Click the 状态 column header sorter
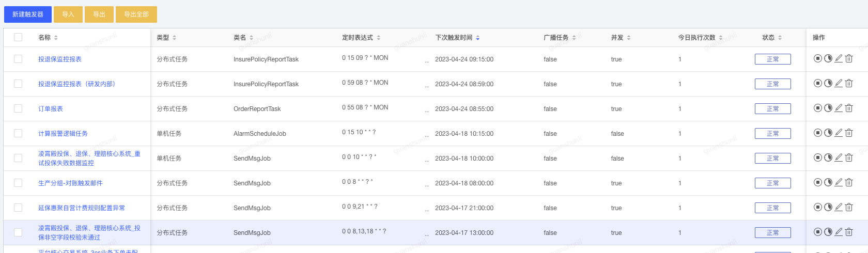Screen dimensions: 868x253 coord(780,38)
